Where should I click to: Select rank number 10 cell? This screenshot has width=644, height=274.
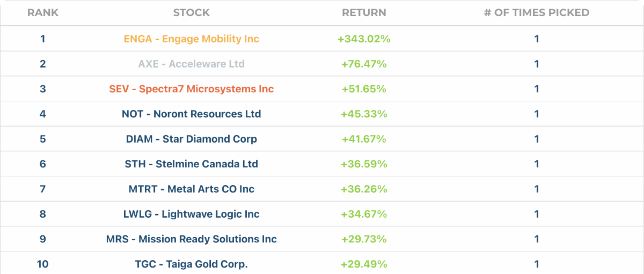(42, 264)
